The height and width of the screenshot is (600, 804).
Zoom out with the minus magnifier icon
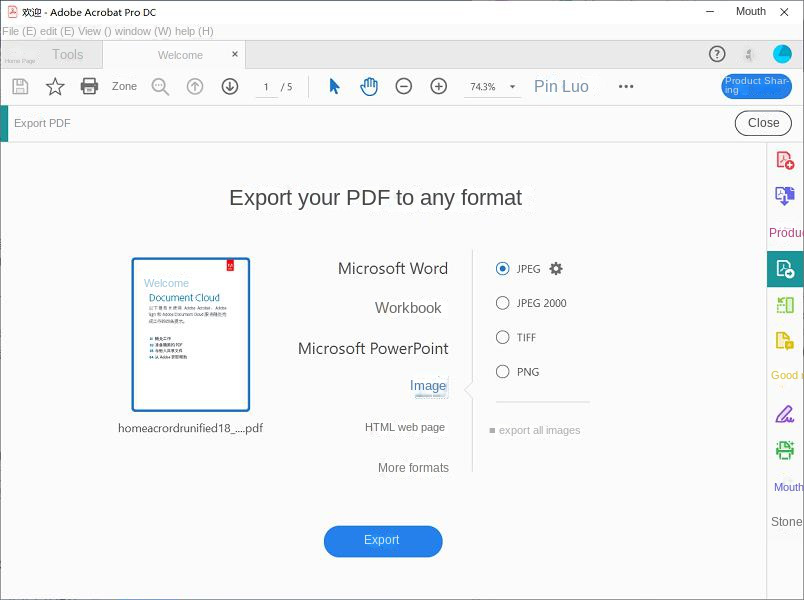(404, 87)
